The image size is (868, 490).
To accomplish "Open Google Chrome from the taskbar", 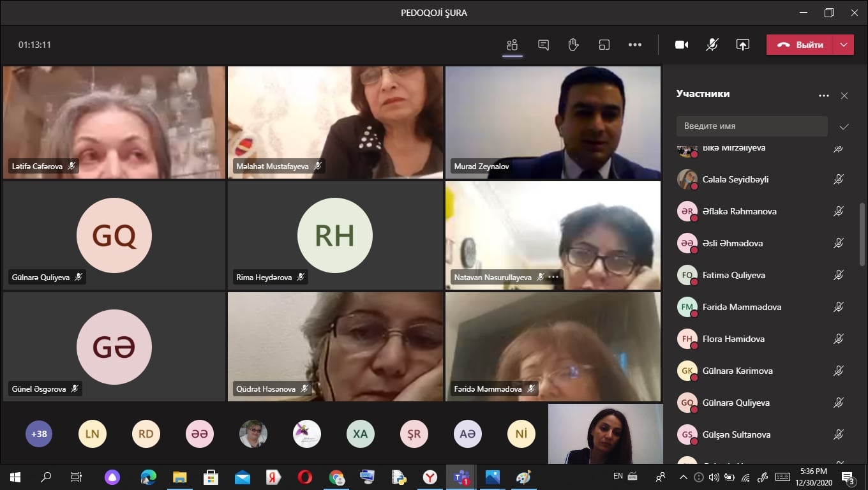I will (x=336, y=477).
